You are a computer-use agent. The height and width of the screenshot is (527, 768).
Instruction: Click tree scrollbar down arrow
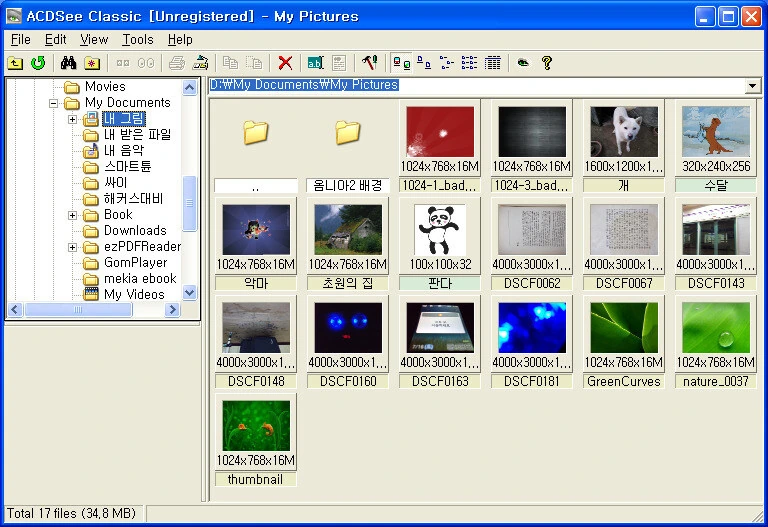190,293
